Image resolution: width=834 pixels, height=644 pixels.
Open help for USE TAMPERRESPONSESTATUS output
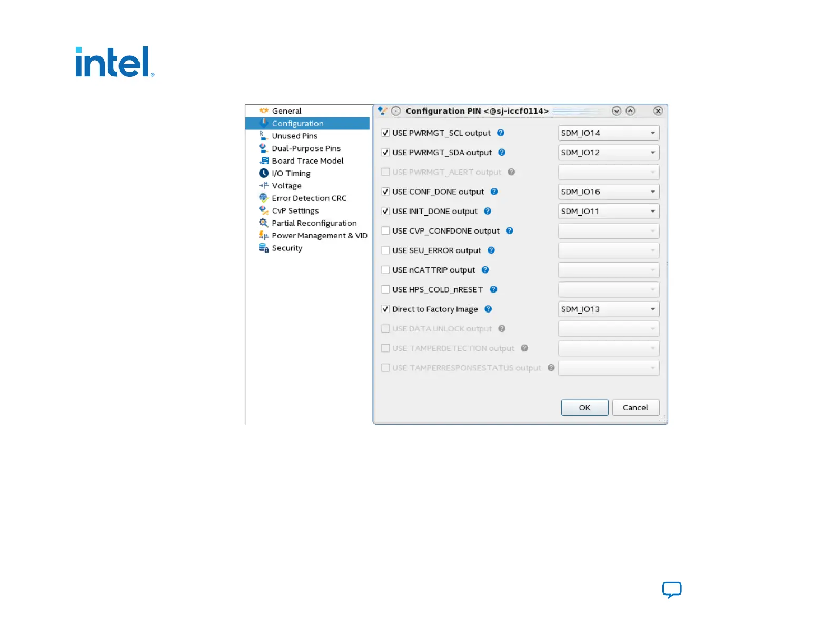(x=551, y=368)
